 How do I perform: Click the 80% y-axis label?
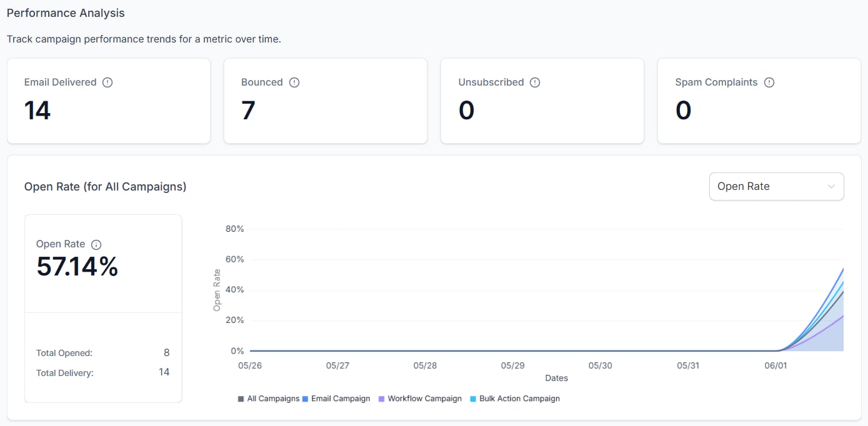[x=234, y=229]
